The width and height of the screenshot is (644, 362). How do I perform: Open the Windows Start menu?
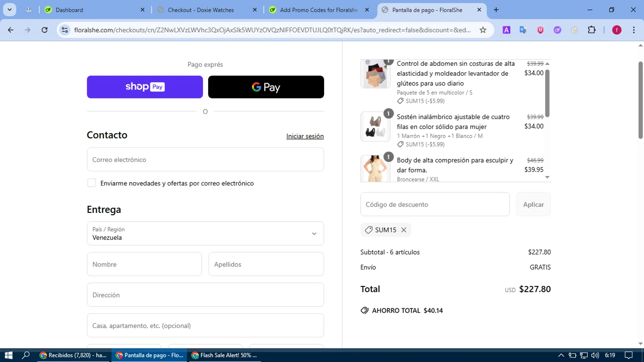coord(9,355)
